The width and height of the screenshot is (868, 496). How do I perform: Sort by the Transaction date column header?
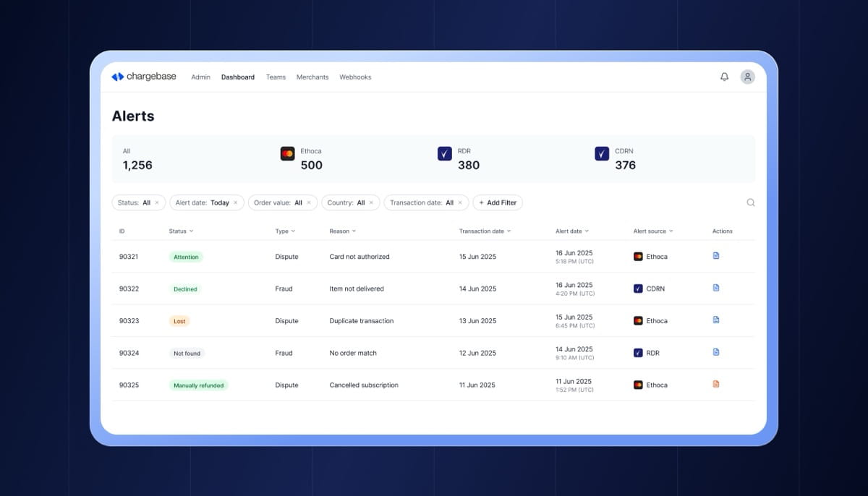click(485, 231)
